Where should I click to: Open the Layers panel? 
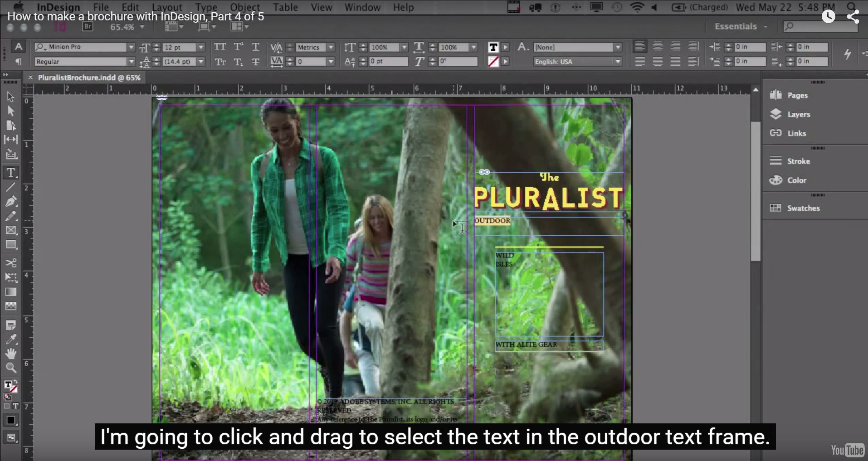tap(790, 114)
